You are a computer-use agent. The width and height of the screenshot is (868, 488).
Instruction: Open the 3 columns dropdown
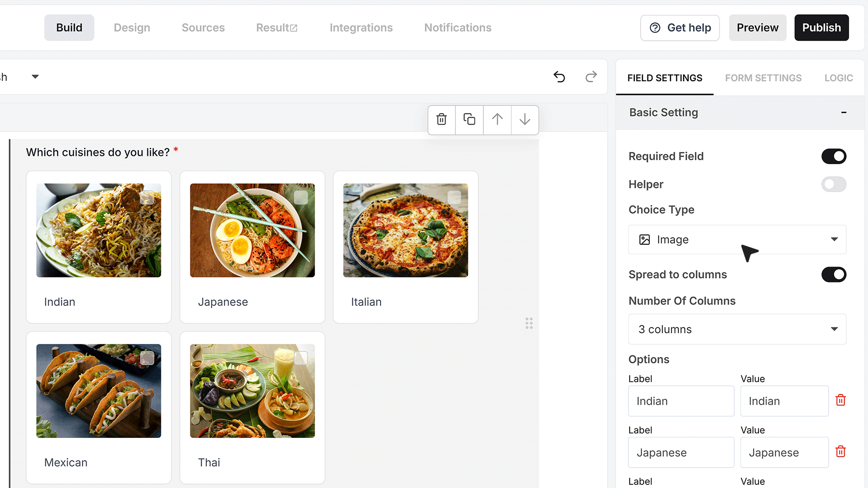(x=737, y=329)
